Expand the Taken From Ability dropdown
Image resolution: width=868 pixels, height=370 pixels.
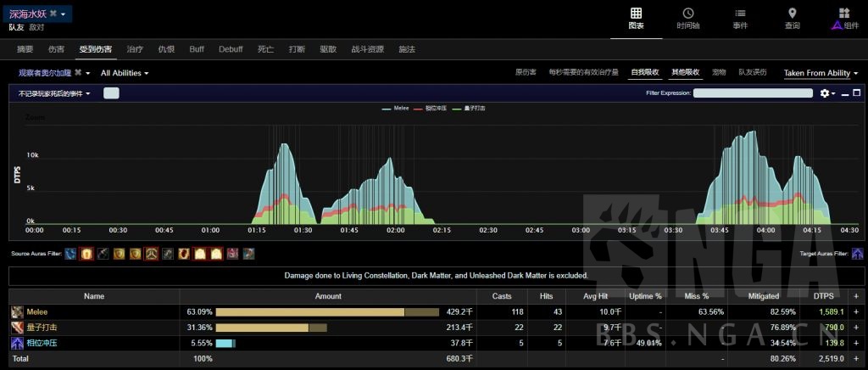(x=821, y=73)
